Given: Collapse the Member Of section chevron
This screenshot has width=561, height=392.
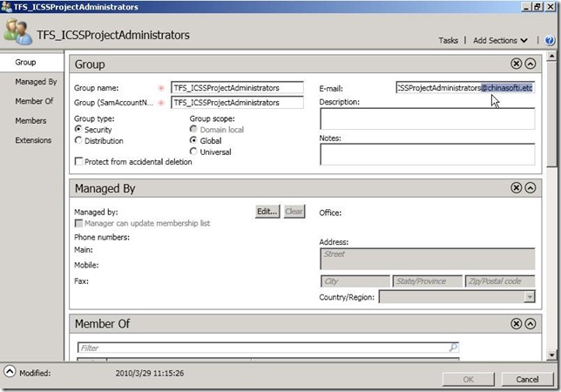Looking at the screenshot, I should tap(531, 324).
